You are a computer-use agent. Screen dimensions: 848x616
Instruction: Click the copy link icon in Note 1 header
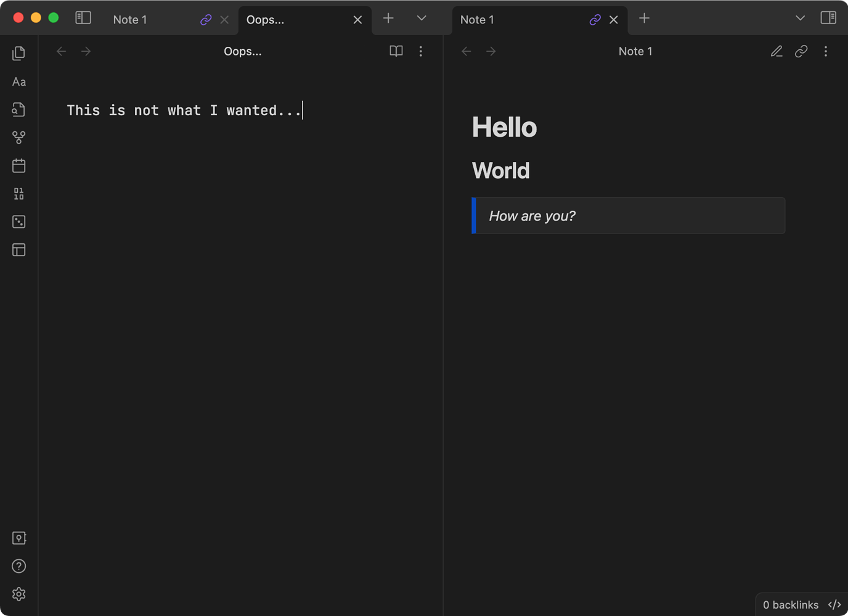pos(801,51)
